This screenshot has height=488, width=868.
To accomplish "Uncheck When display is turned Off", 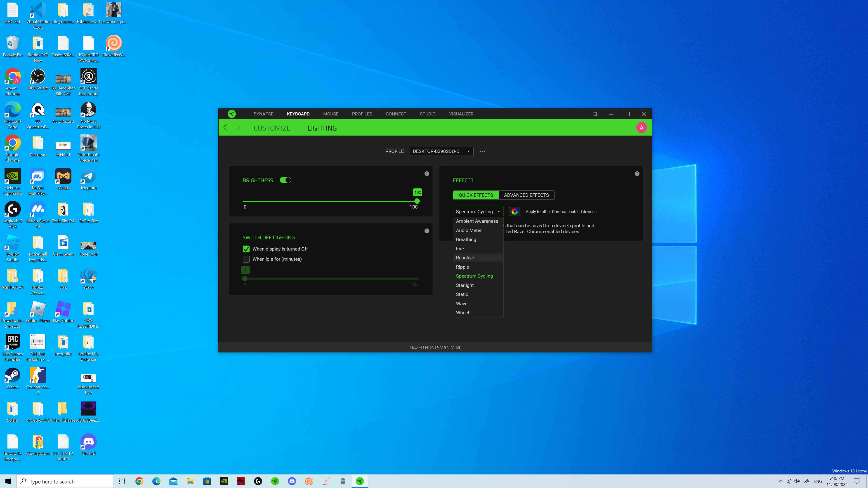I will coord(246,249).
